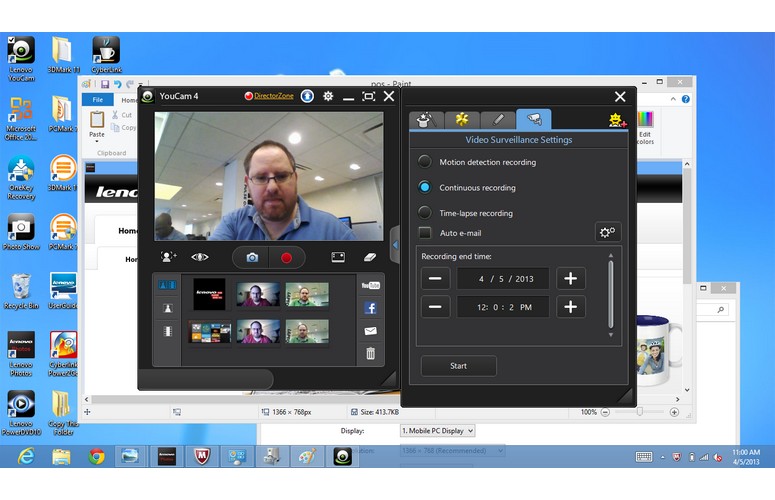Start video recording with the red button
Screen dimensions: 775x500
(x=286, y=257)
